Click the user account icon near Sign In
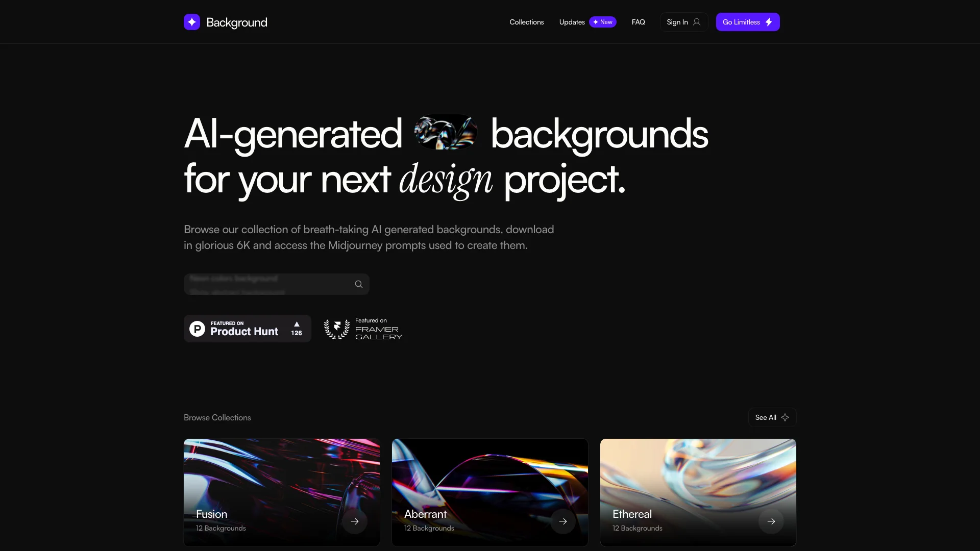 [697, 21]
